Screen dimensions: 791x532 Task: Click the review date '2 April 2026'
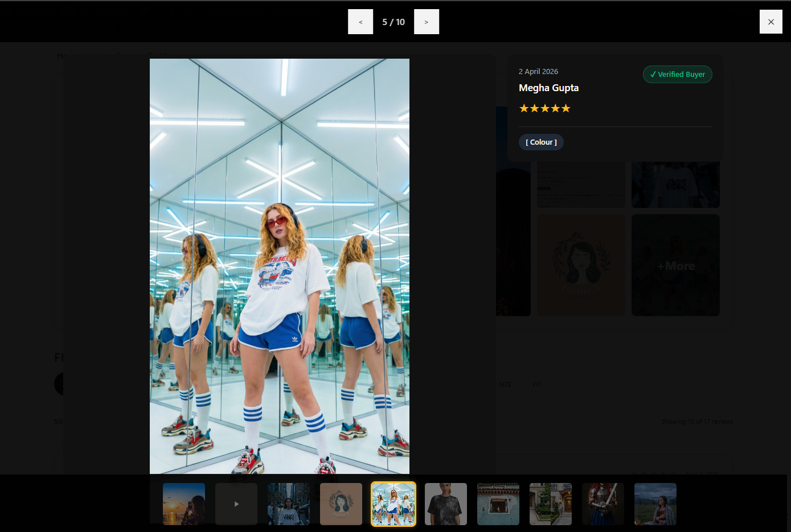pos(538,71)
